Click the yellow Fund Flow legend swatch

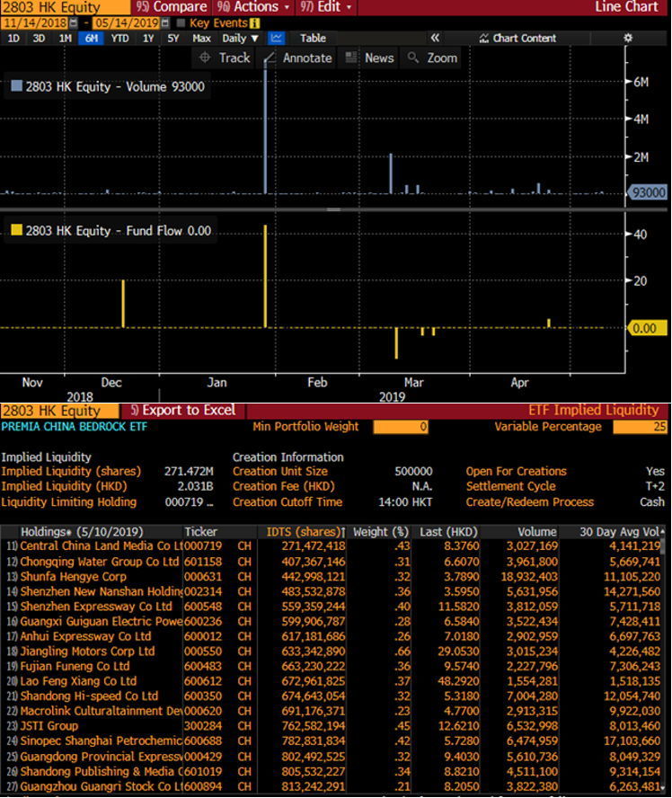[x=17, y=230]
